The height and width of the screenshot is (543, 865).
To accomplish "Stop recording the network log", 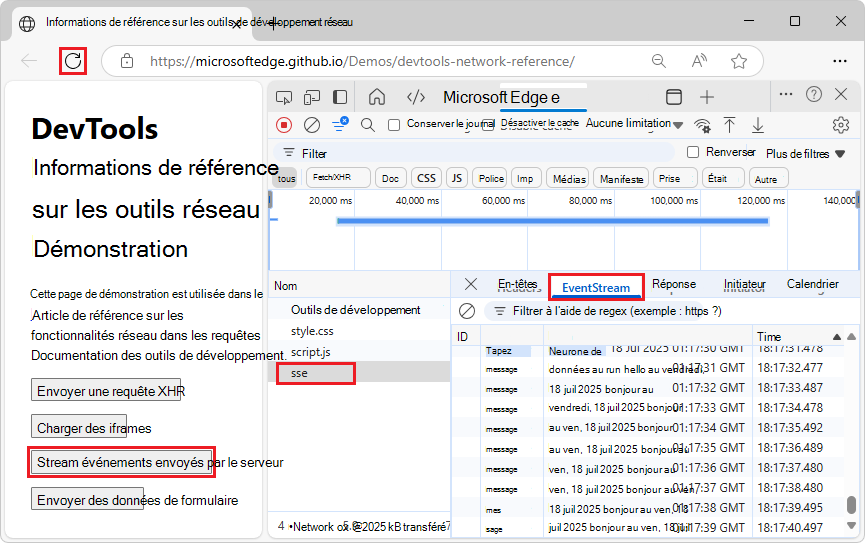I will click(x=284, y=125).
